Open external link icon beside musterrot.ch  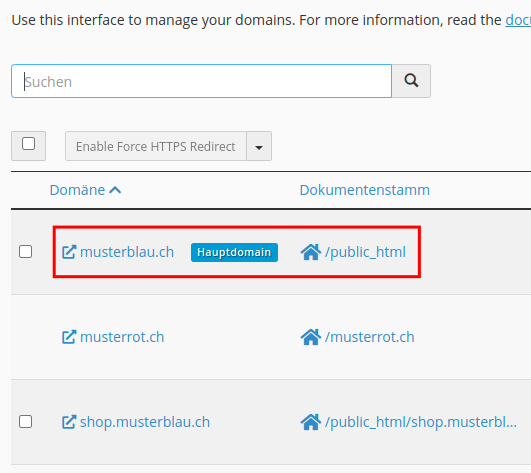pyautogui.click(x=69, y=337)
